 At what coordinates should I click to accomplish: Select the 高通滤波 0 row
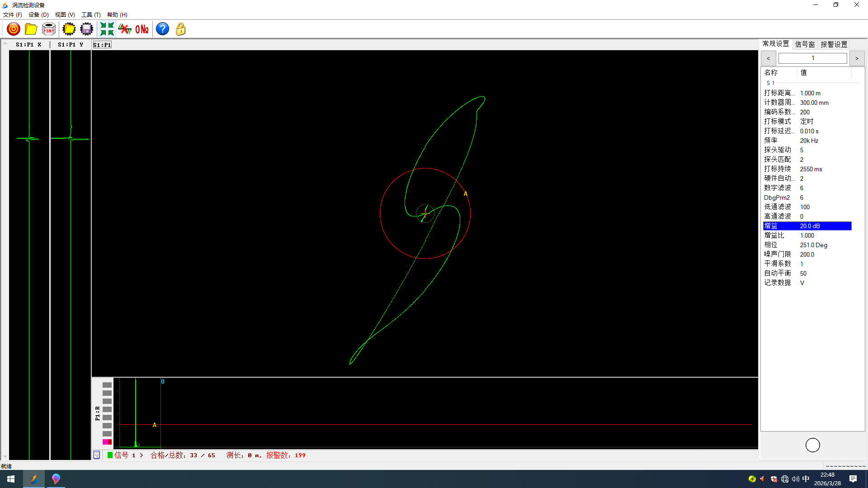(x=807, y=216)
